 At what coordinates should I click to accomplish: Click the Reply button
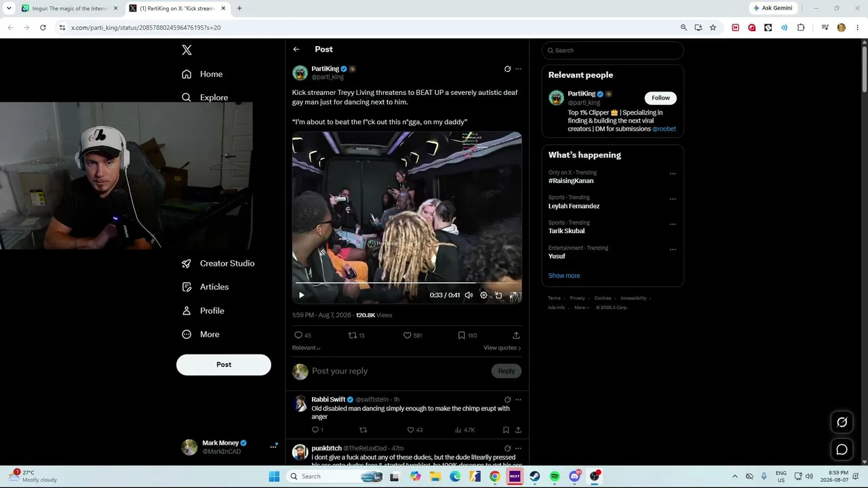click(x=507, y=371)
